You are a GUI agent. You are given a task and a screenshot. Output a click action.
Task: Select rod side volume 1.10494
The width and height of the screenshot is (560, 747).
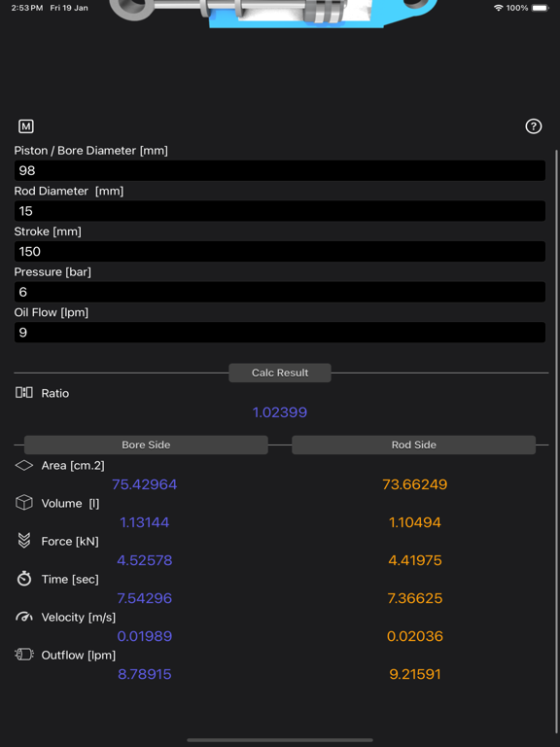[x=415, y=522]
